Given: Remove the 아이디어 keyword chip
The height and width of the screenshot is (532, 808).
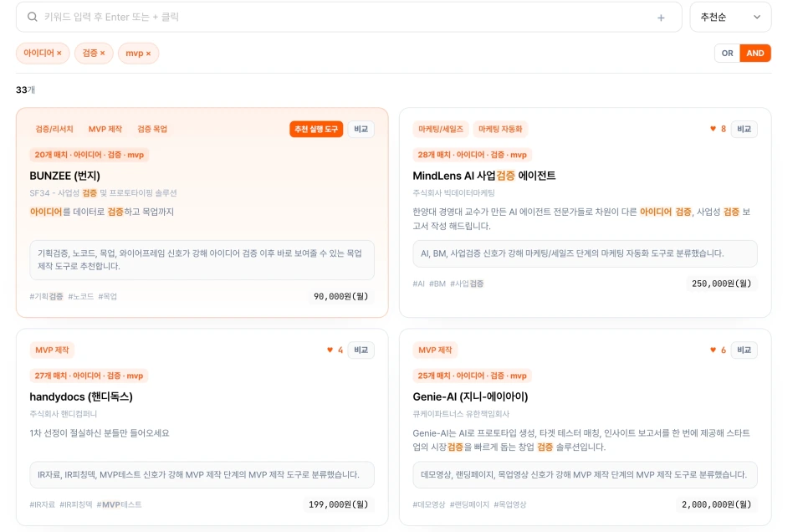Looking at the screenshot, I should click(x=59, y=53).
